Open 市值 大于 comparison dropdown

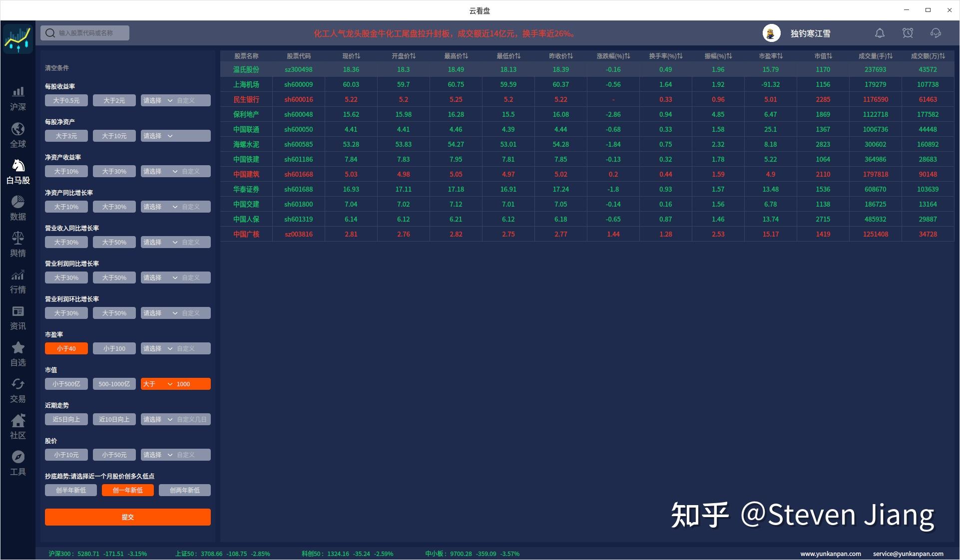click(158, 384)
